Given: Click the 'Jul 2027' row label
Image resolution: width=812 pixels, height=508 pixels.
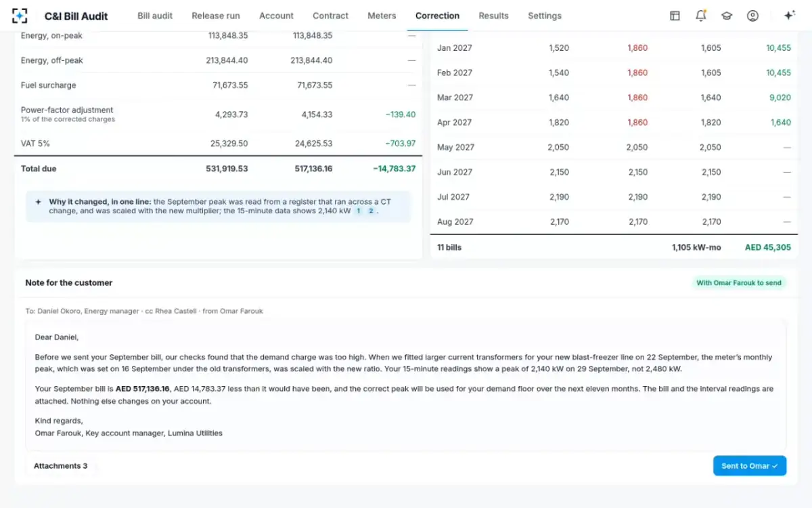Looking at the screenshot, I should [x=454, y=197].
